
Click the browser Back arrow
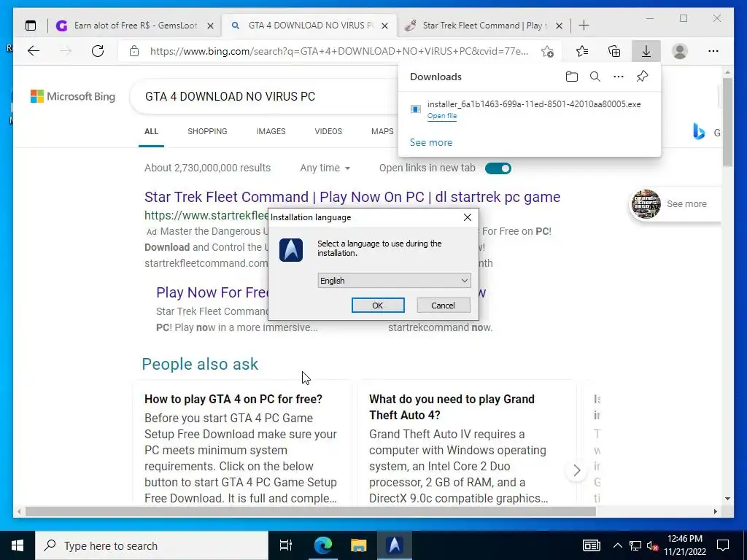click(x=34, y=51)
